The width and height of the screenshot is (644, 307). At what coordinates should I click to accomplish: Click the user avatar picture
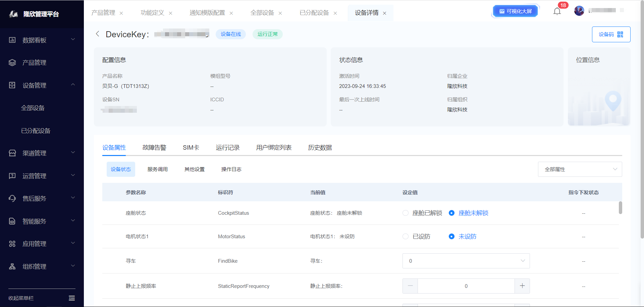(x=579, y=11)
